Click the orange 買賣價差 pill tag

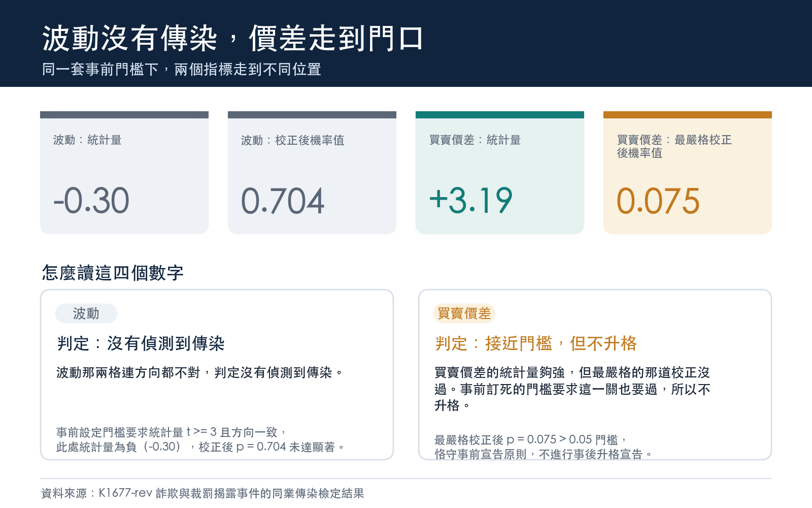click(x=464, y=313)
